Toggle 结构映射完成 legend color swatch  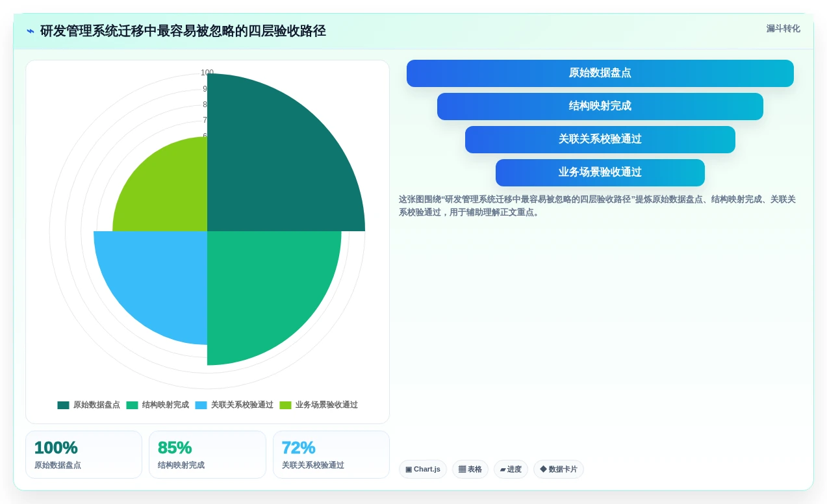coord(132,405)
